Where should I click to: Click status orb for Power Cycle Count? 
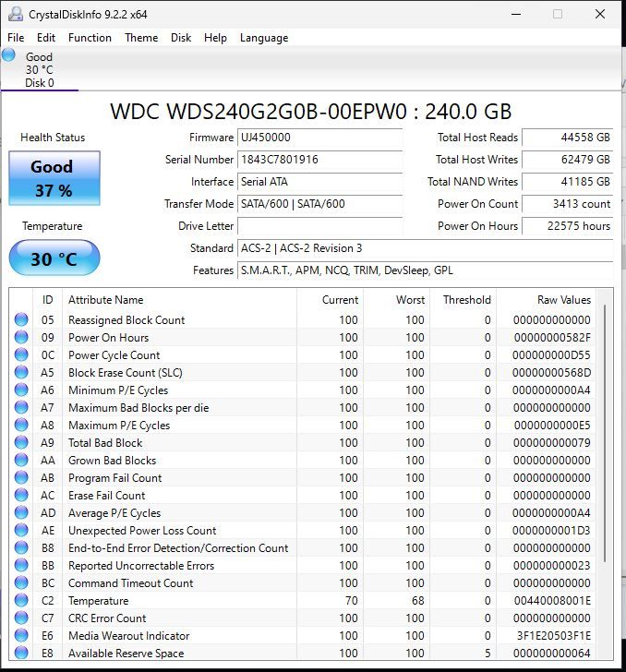point(21,354)
